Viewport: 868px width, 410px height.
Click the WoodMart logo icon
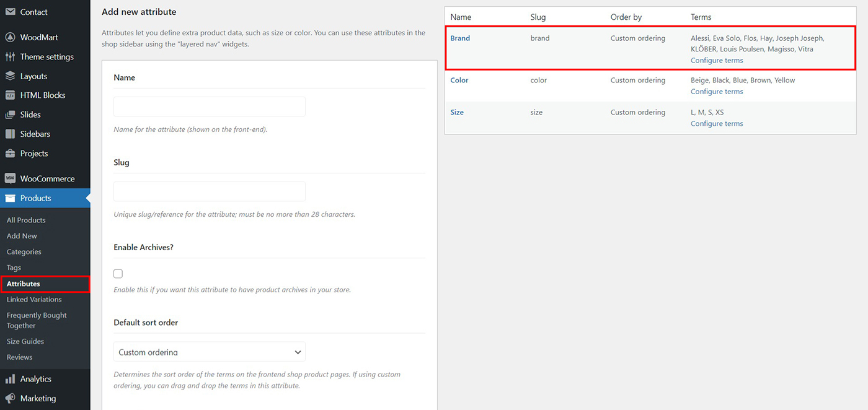[10, 37]
